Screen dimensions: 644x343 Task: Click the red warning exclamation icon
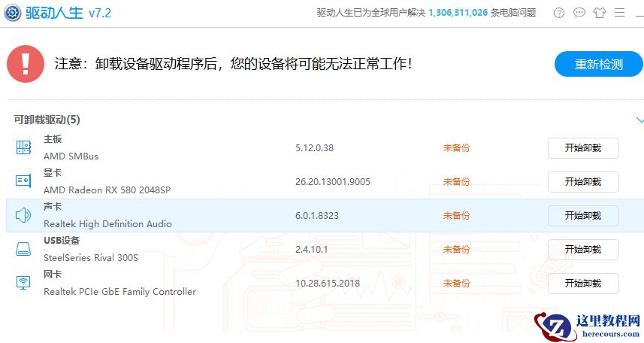[26, 64]
